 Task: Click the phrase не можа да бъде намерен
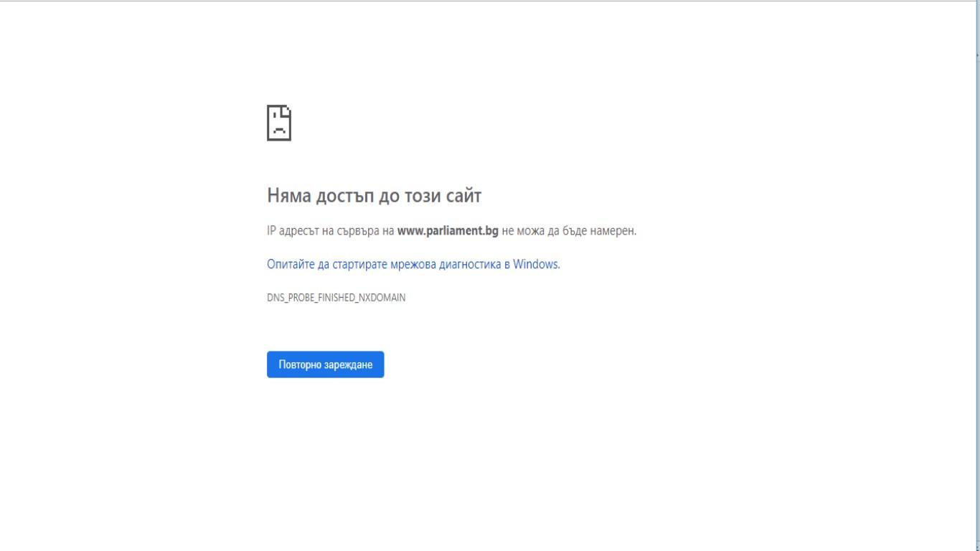tap(570, 231)
